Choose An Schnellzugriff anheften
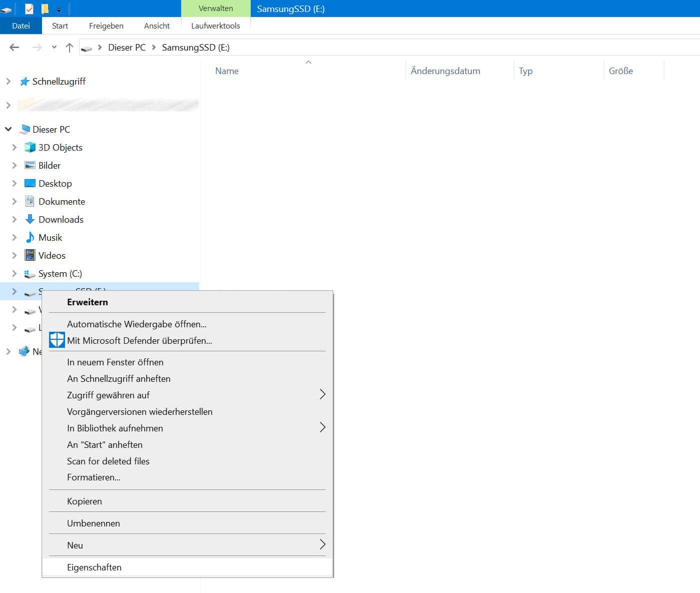700x593 pixels. click(x=188, y=378)
